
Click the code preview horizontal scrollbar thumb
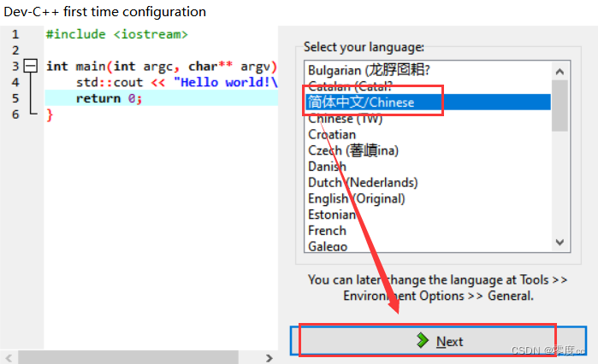128,358
